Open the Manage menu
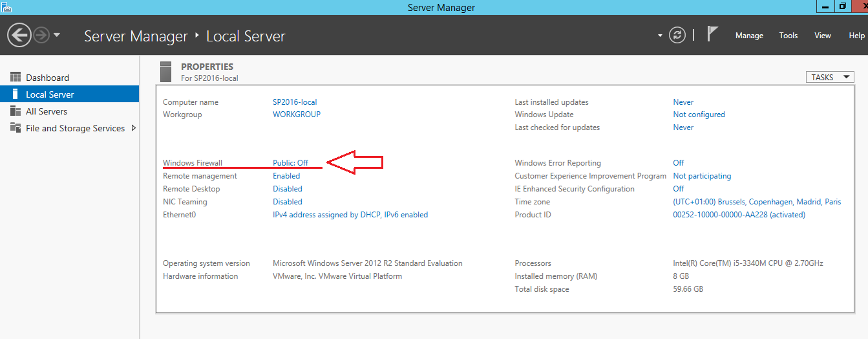The height and width of the screenshot is (339, 868). [749, 36]
